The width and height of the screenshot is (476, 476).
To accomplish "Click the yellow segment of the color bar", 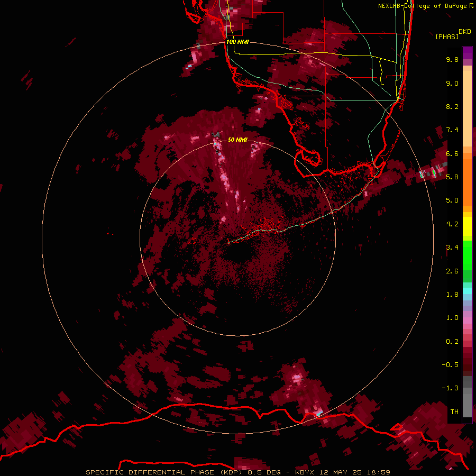I will pyautogui.click(x=467, y=226).
